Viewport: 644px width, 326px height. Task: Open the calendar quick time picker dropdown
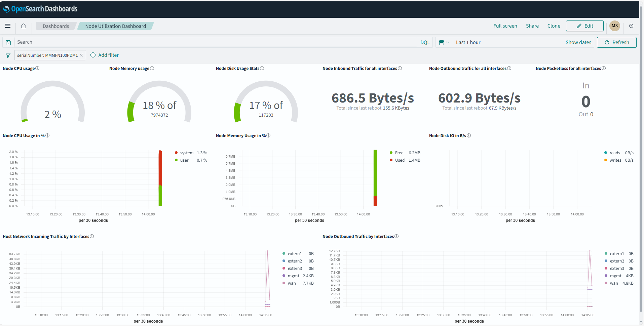(444, 42)
